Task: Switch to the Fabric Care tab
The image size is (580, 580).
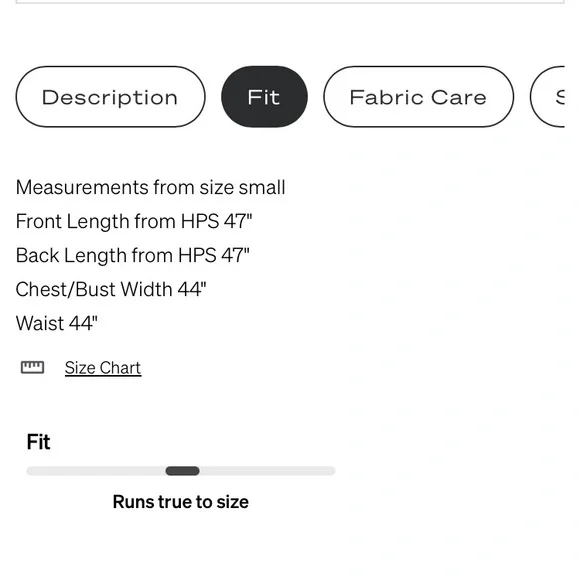Action: click(418, 97)
